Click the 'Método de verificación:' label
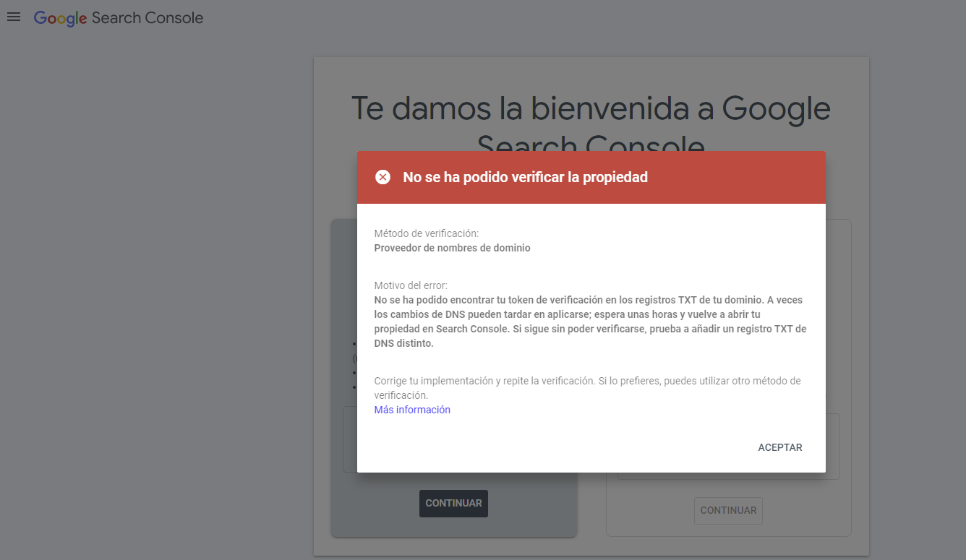966x560 pixels. 427,233
